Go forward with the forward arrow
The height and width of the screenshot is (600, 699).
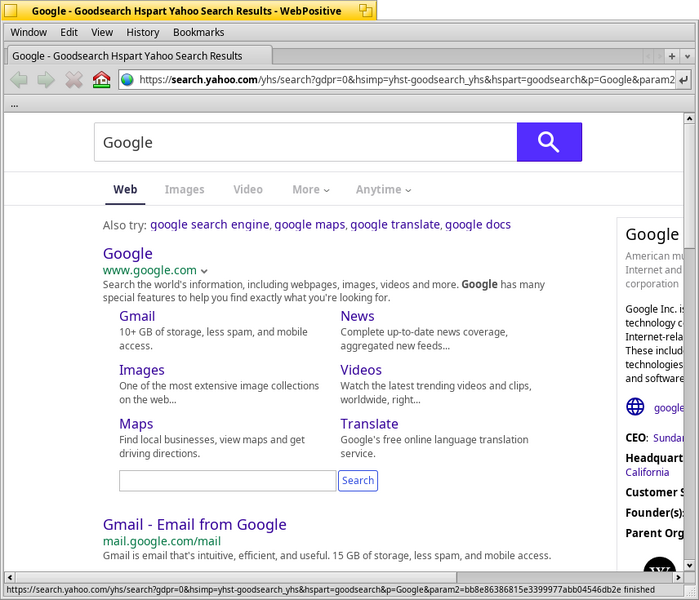46,80
